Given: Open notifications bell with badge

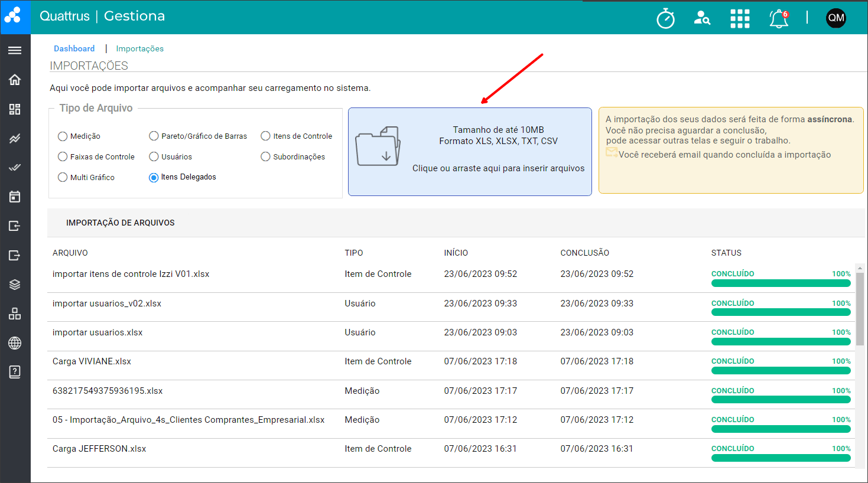Looking at the screenshot, I should (779, 18).
